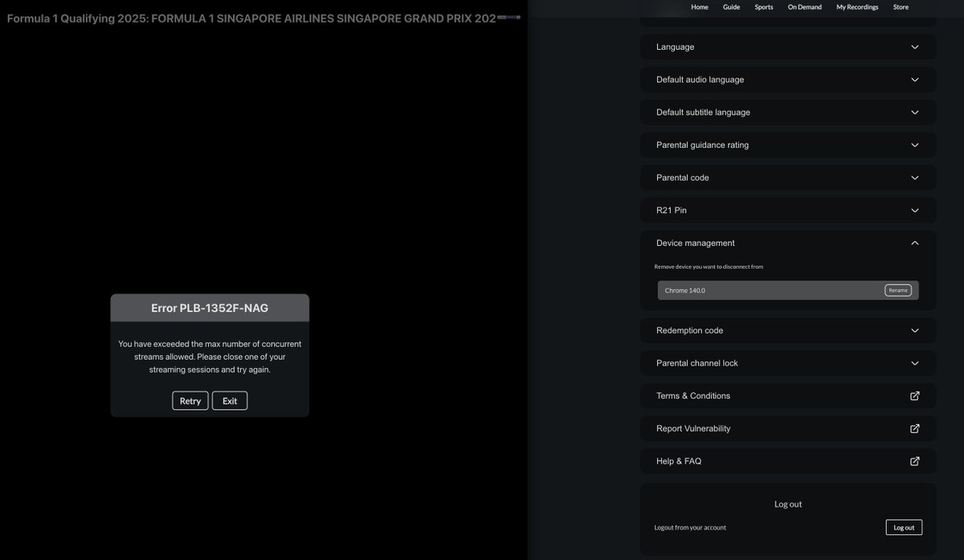Open My Recordings in navigation
The image size is (964, 560).
tap(857, 6)
